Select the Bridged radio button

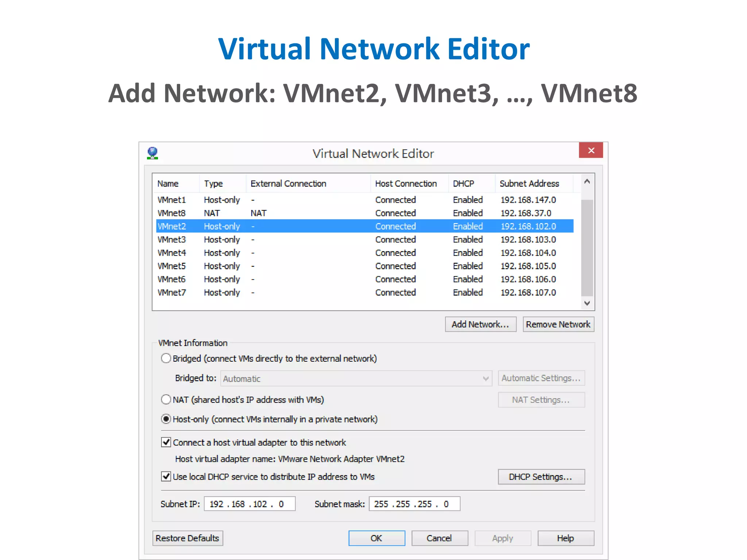tap(166, 358)
